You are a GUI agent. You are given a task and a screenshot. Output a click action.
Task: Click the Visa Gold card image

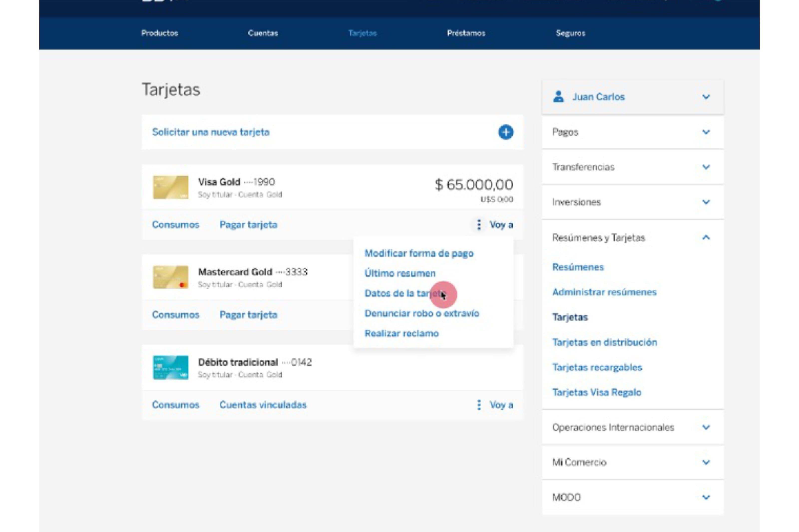tap(171, 187)
